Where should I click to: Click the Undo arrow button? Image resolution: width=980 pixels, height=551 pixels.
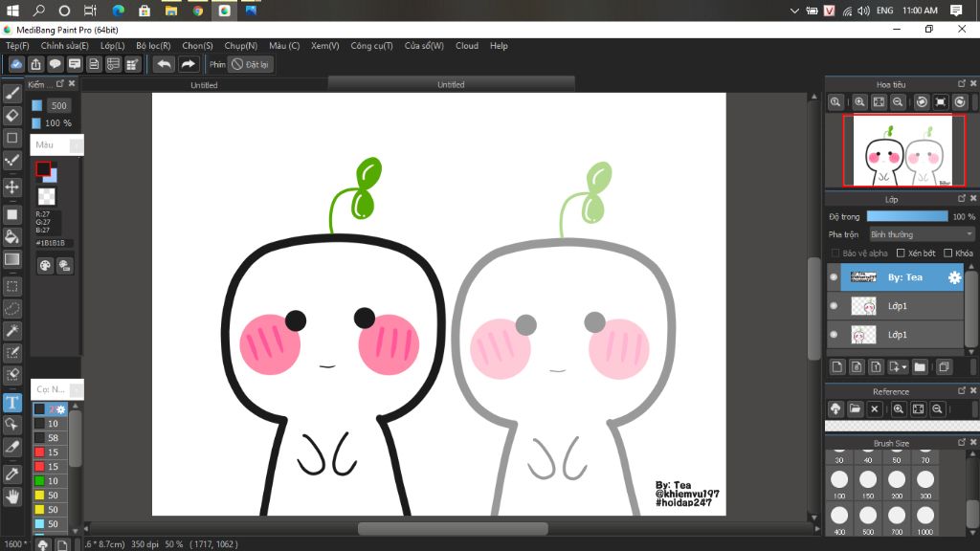click(164, 64)
